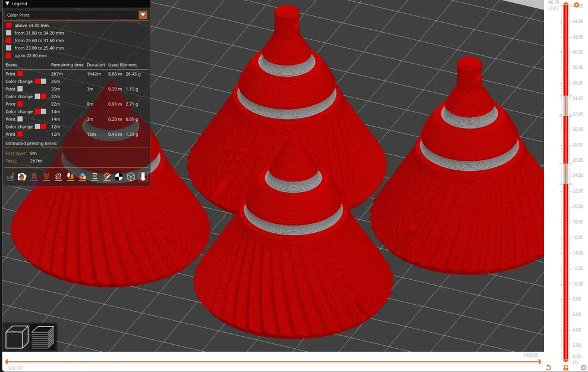Toggle custom G-code visibility icon

(x=106, y=176)
